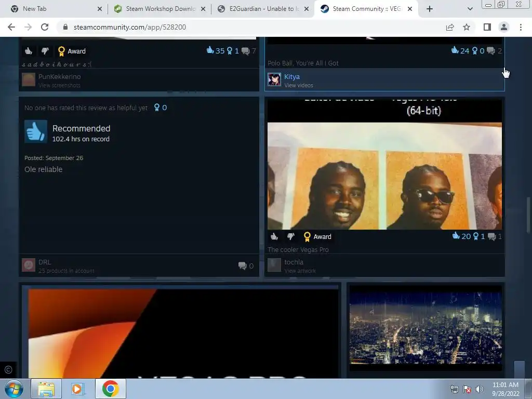Thumbs up PunKekkerino's screenshot
The image size is (532, 399).
point(29,51)
